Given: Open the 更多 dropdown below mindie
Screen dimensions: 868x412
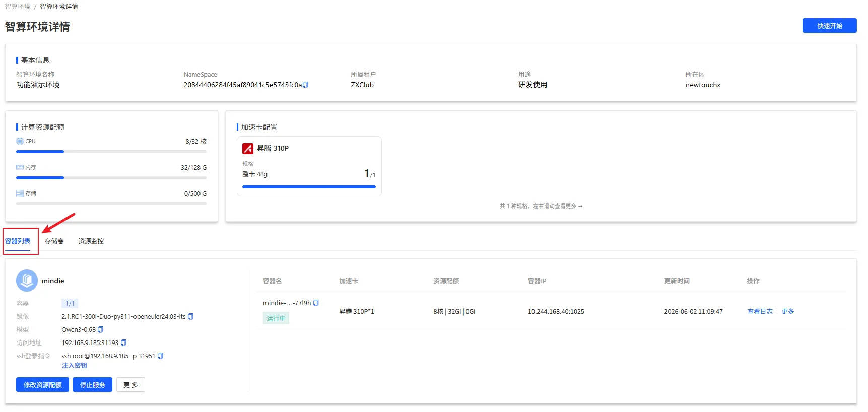Looking at the screenshot, I should click(x=130, y=385).
